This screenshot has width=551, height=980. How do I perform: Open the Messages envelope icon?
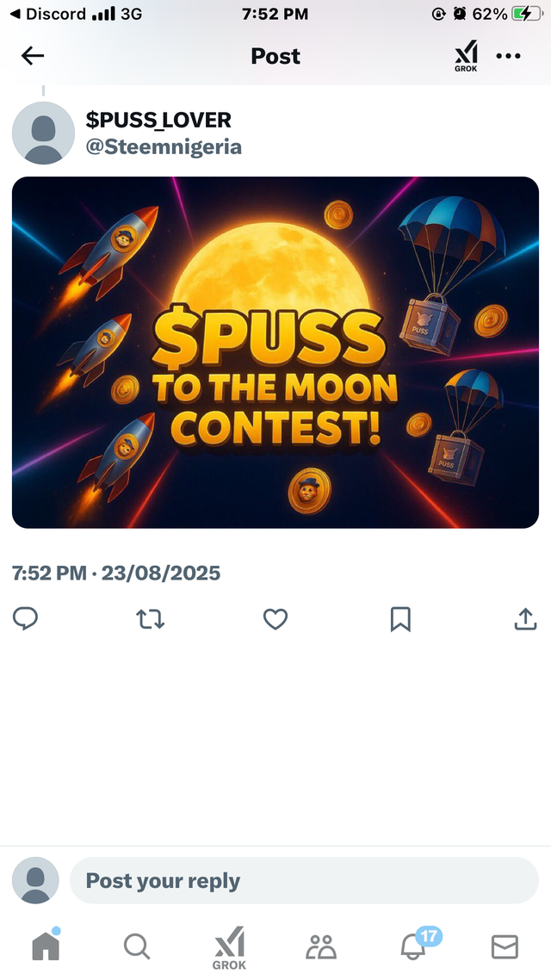pos(505,947)
